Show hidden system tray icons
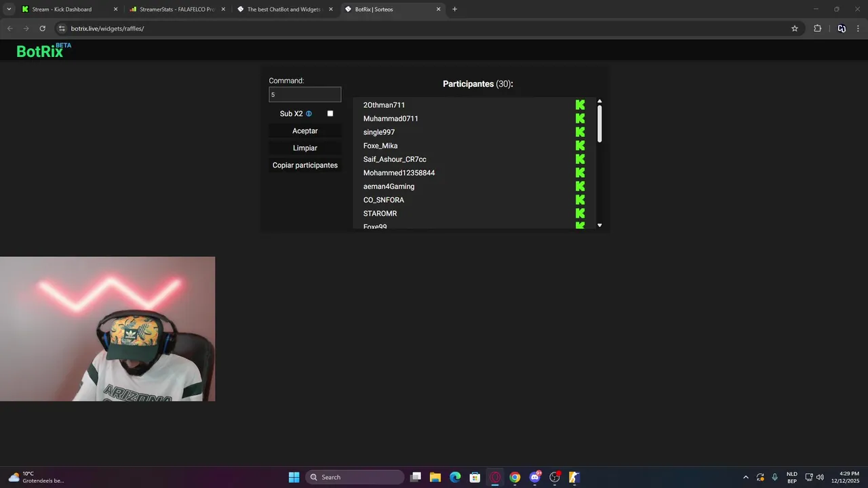The image size is (868, 488). [x=746, y=477]
